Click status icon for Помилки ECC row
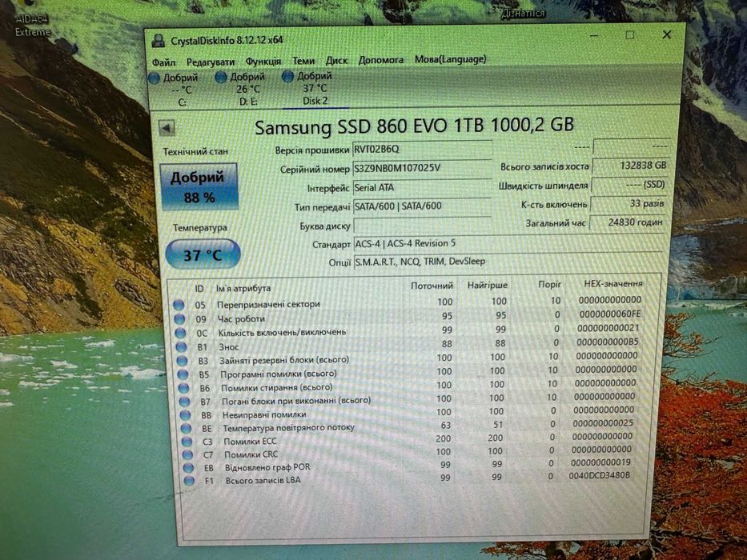Screen dimensions: 747x560 coord(187,442)
